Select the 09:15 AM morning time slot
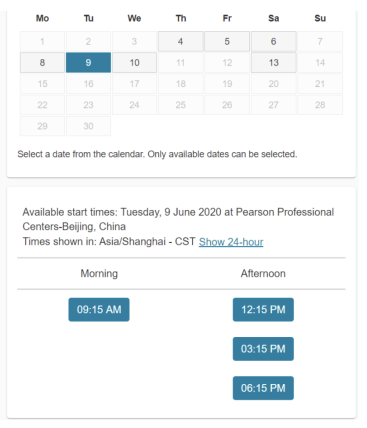367x428 pixels. (x=99, y=310)
